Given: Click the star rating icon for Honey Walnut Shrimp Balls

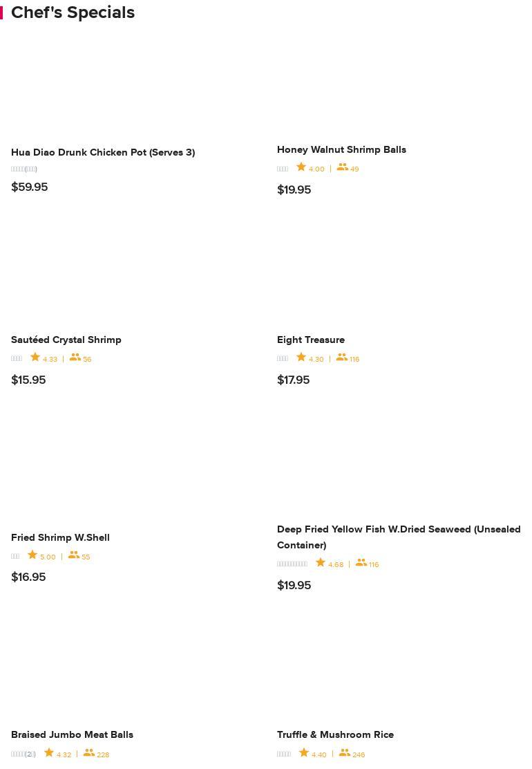Looking at the screenshot, I should click(301, 167).
